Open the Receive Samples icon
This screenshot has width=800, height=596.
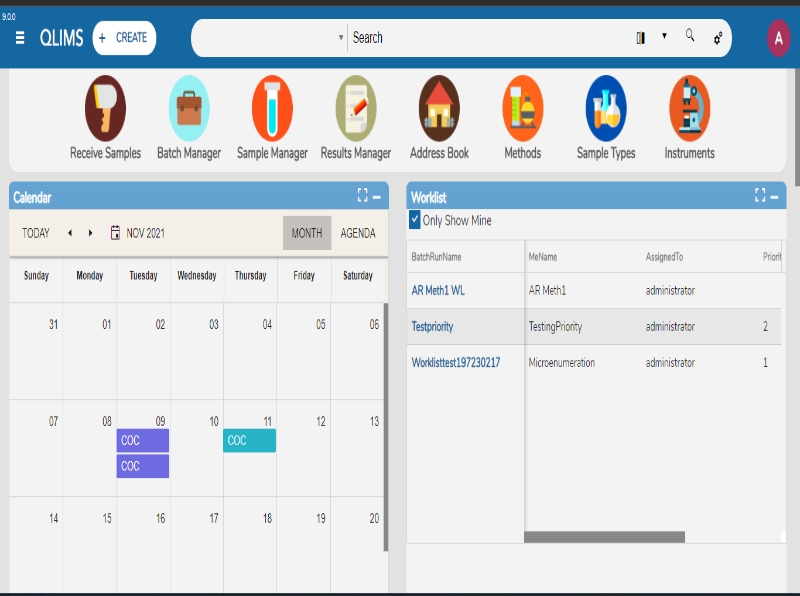(x=105, y=108)
